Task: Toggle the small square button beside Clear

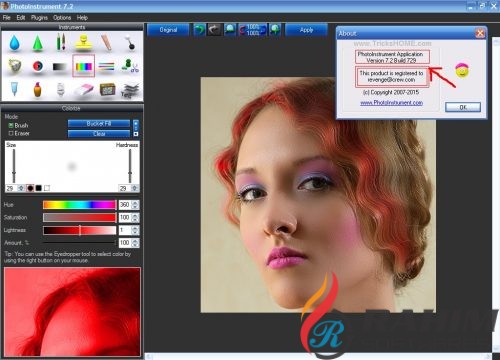Action: [x=136, y=134]
